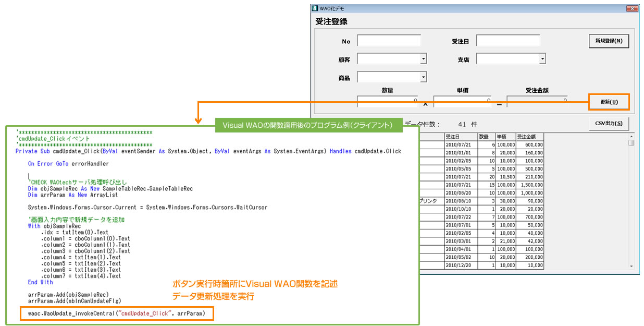Open the 顧客 dropdown list
The image size is (644, 326).
424,59
